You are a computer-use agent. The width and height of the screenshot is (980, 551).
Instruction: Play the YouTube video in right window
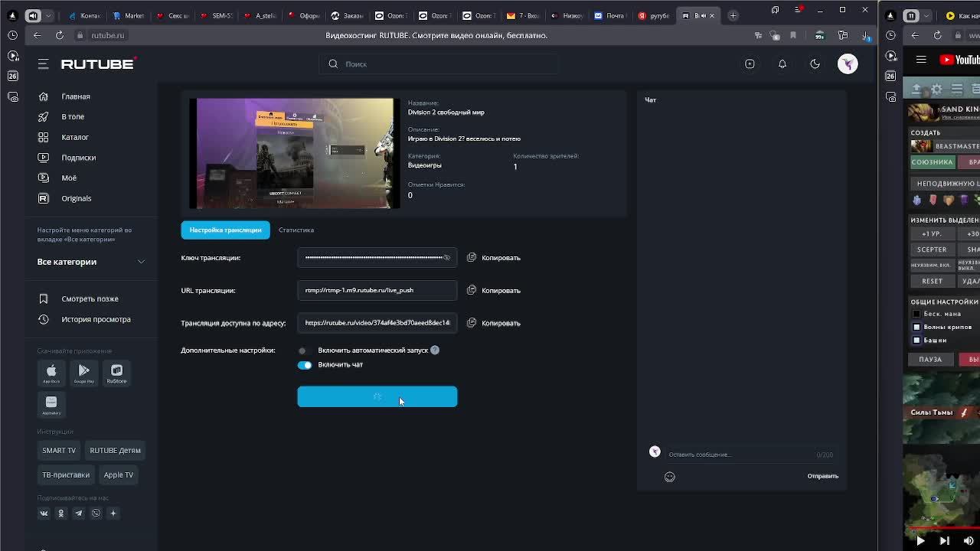coord(920,541)
